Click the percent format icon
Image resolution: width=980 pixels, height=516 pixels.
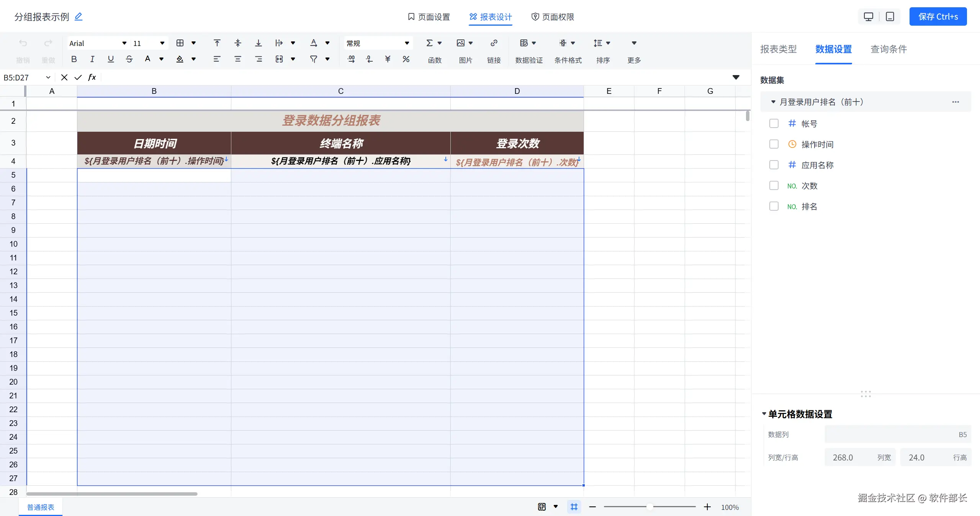(406, 59)
